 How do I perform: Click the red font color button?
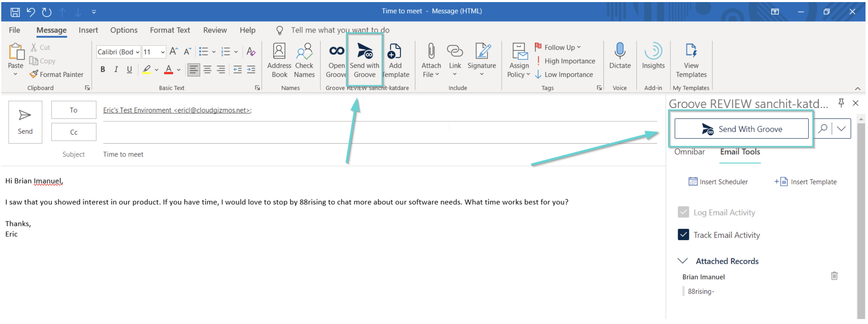pyautogui.click(x=168, y=69)
